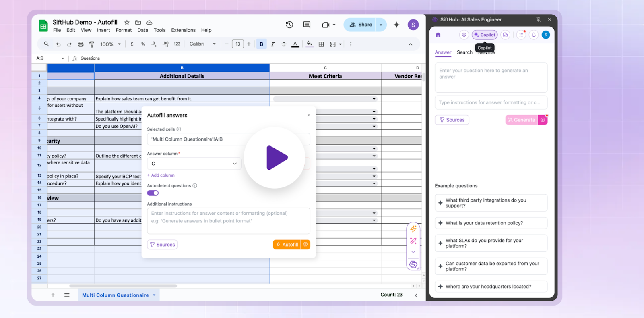Screen dimensions: 644x318
Task: Switch to the Search tab
Action: [464, 52]
